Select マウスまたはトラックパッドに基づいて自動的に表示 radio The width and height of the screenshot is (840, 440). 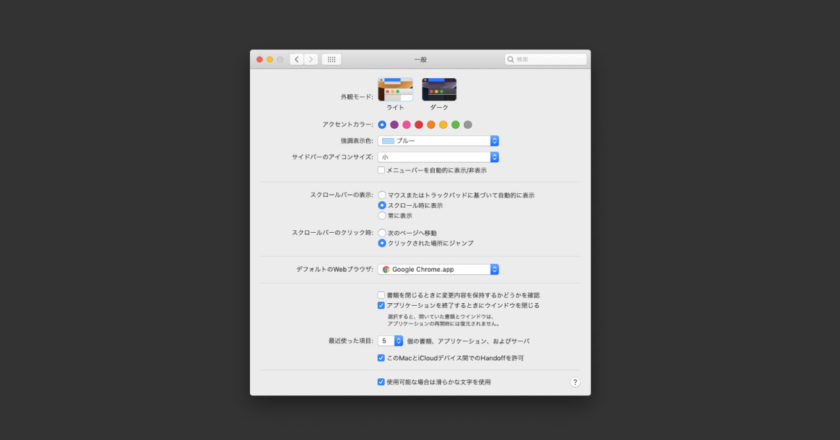(x=382, y=195)
